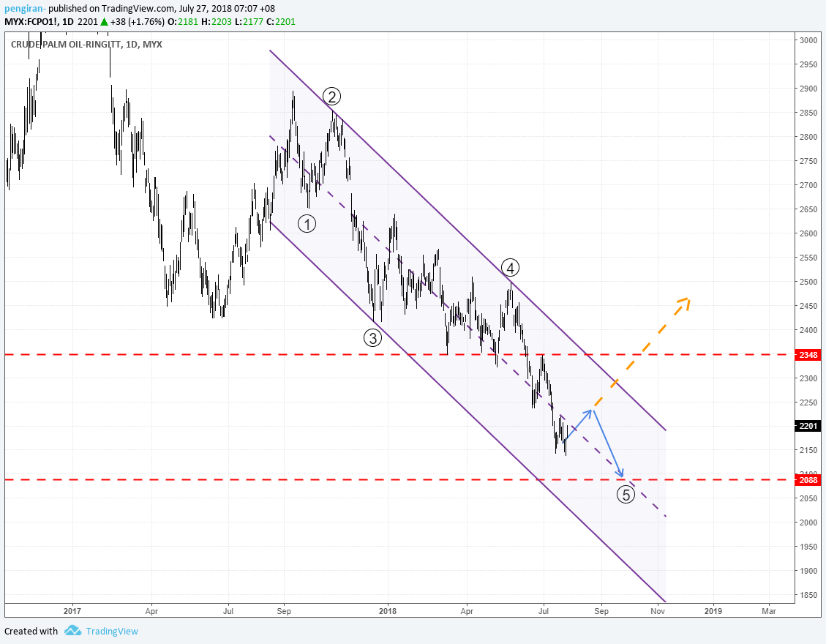Click the 2017 year label on time axis
826x644 pixels.
click(72, 611)
